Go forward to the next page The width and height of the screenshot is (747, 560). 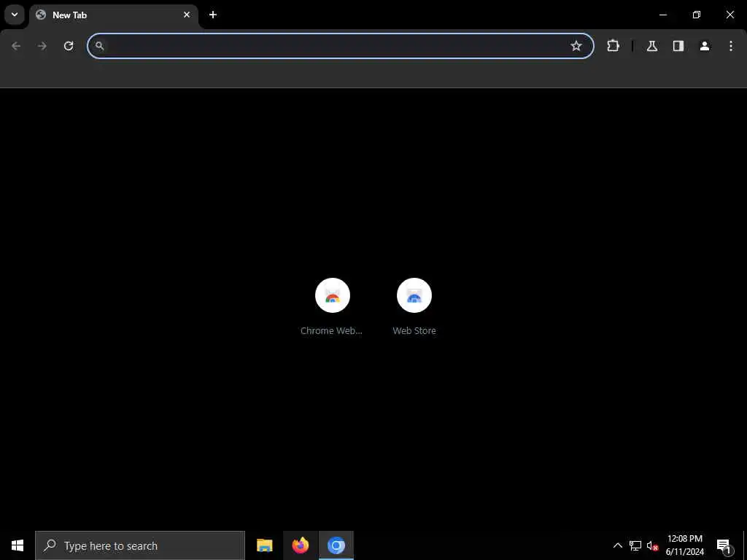click(42, 46)
